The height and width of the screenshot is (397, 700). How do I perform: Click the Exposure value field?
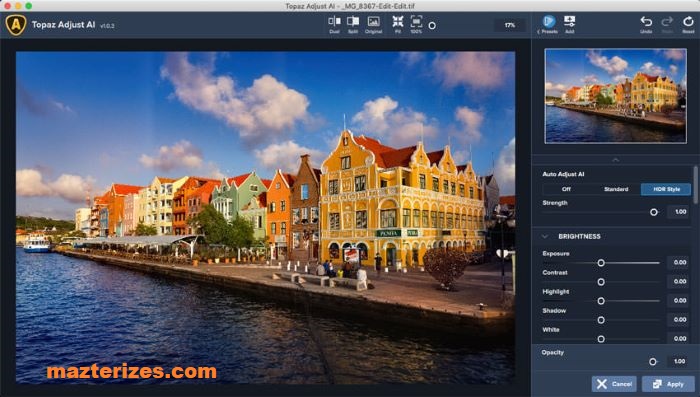(x=679, y=262)
